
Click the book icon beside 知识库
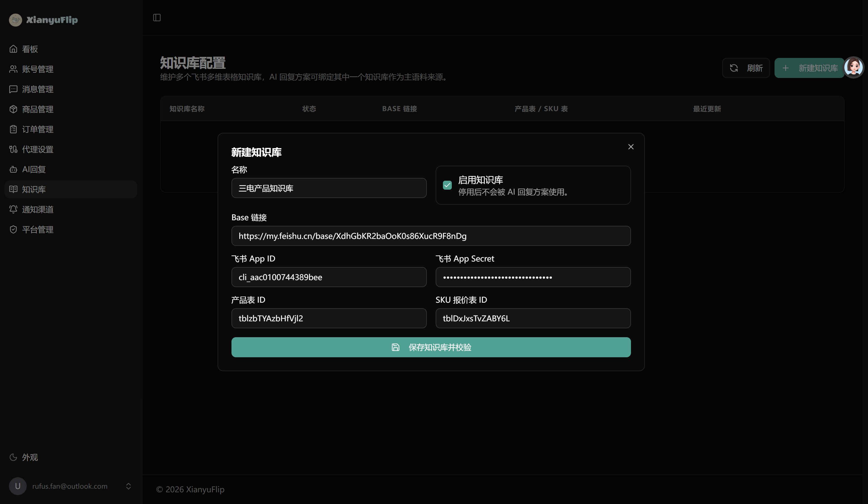tap(13, 189)
